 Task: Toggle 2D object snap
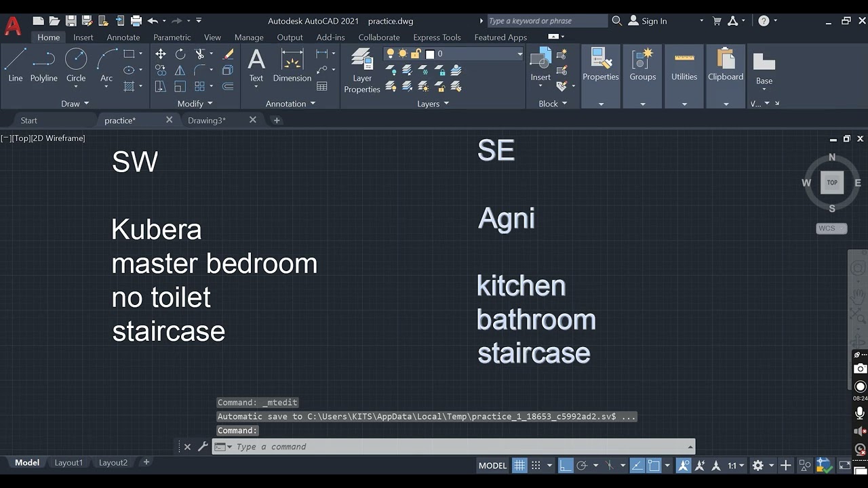pos(654,466)
